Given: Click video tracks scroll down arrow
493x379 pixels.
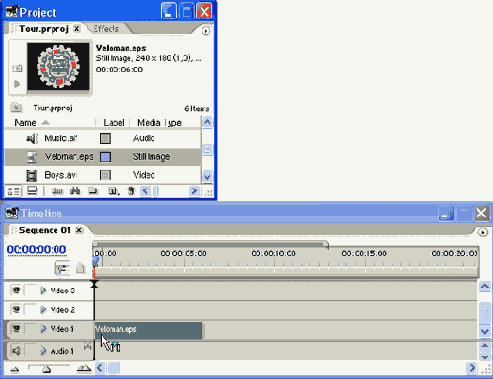Looking at the screenshot, I should [x=485, y=331].
